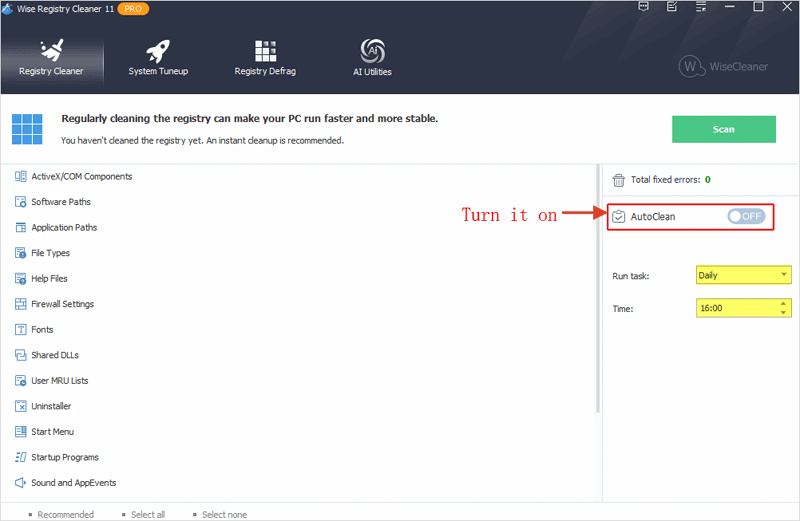Click the Sound and AppEvents icon
This screenshot has height=521, width=800.
point(20,483)
